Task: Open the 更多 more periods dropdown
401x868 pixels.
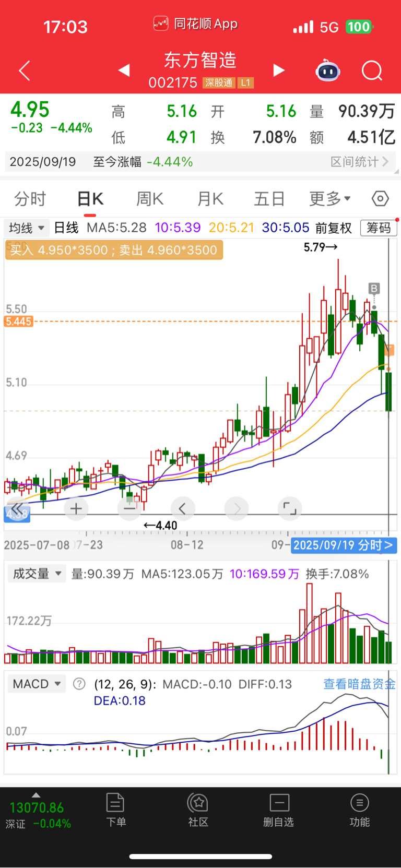Action: pyautogui.click(x=330, y=199)
